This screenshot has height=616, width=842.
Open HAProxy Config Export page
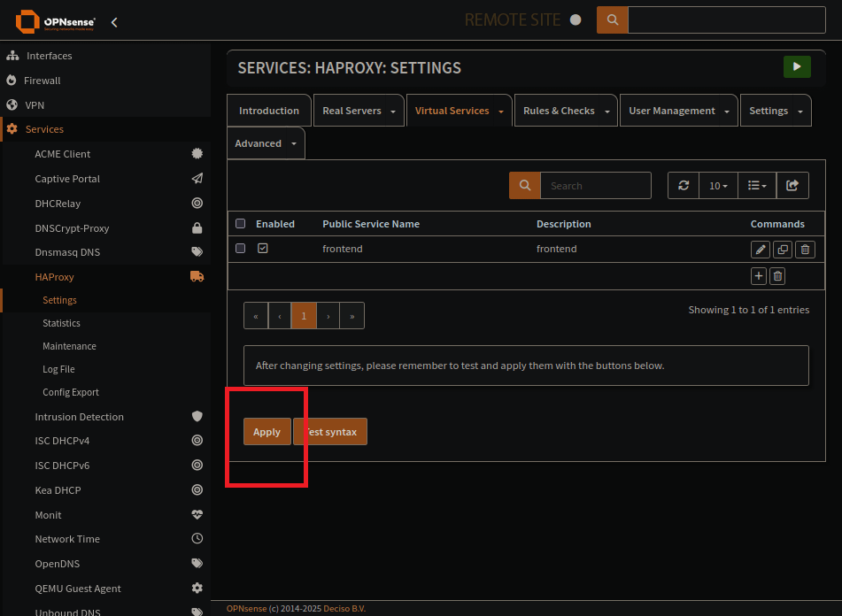point(70,392)
